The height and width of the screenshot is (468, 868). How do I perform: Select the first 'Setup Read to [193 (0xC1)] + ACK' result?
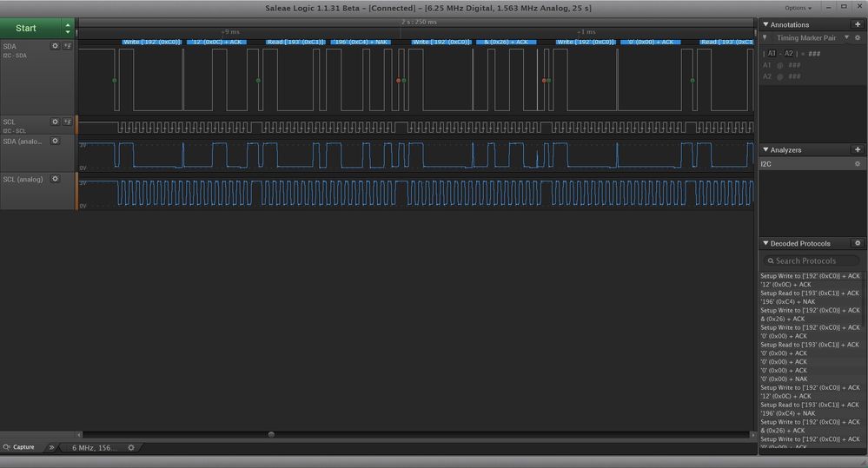[810, 293]
